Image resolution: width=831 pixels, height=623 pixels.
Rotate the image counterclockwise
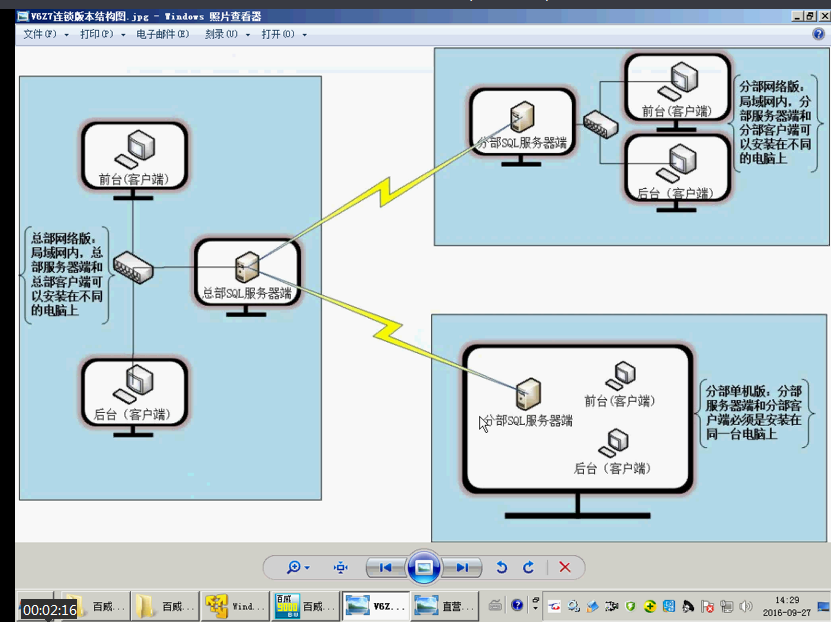coord(503,567)
